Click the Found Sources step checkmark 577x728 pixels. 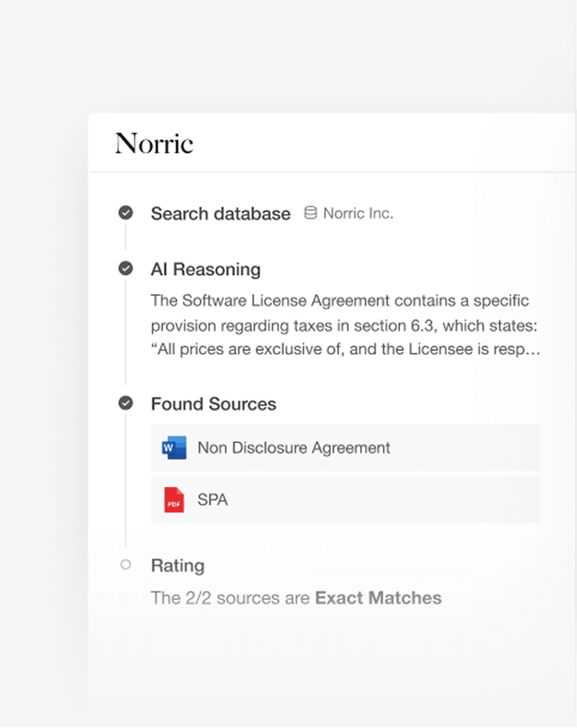coord(126,403)
